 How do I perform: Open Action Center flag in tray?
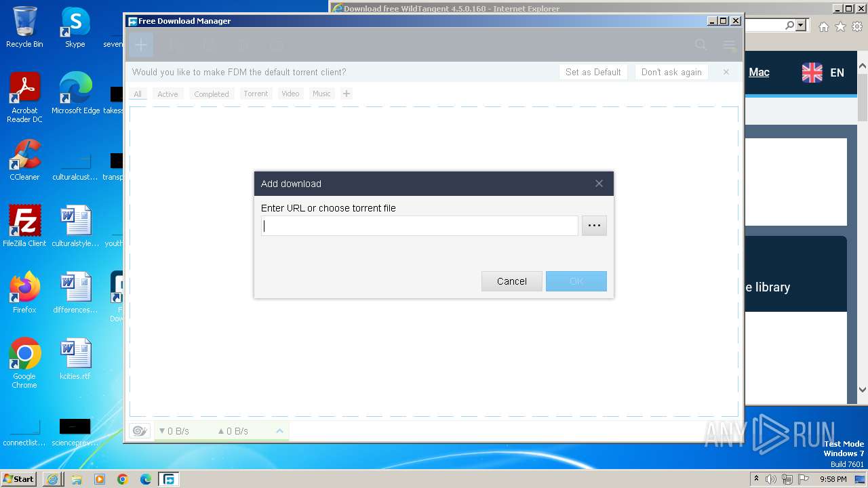click(803, 479)
